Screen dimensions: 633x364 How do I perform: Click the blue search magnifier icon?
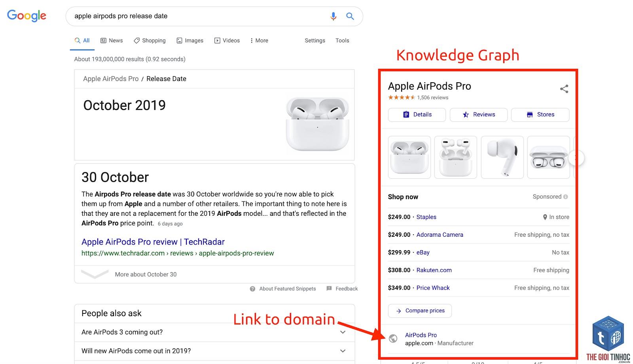point(350,16)
